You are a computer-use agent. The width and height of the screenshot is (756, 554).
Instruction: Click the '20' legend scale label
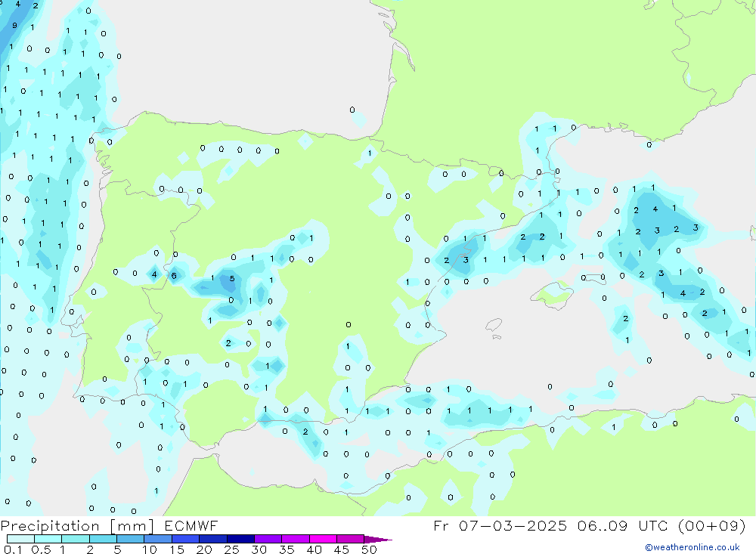click(x=204, y=549)
